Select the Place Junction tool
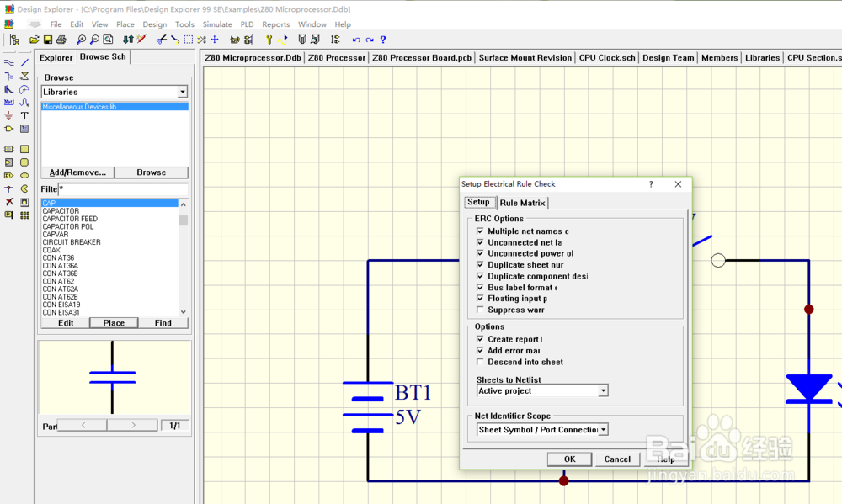 (x=9, y=189)
